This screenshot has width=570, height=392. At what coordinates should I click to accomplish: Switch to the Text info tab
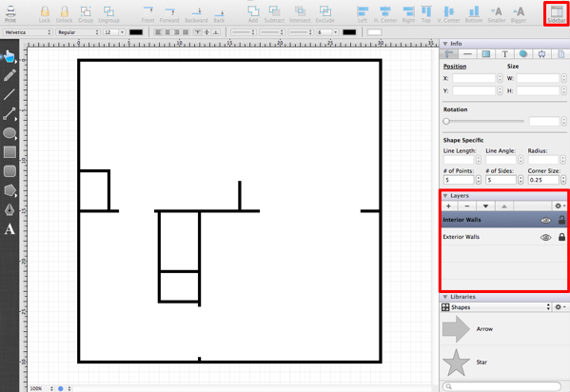[504, 54]
